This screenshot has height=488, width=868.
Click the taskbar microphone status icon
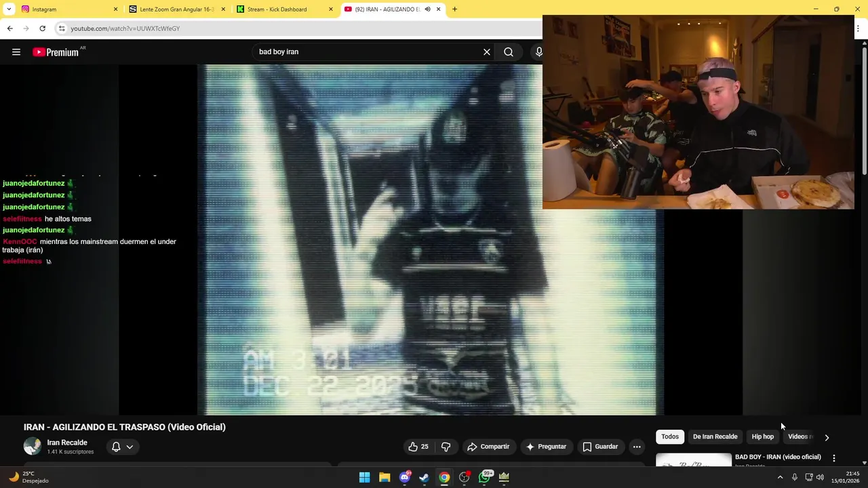[x=794, y=477]
